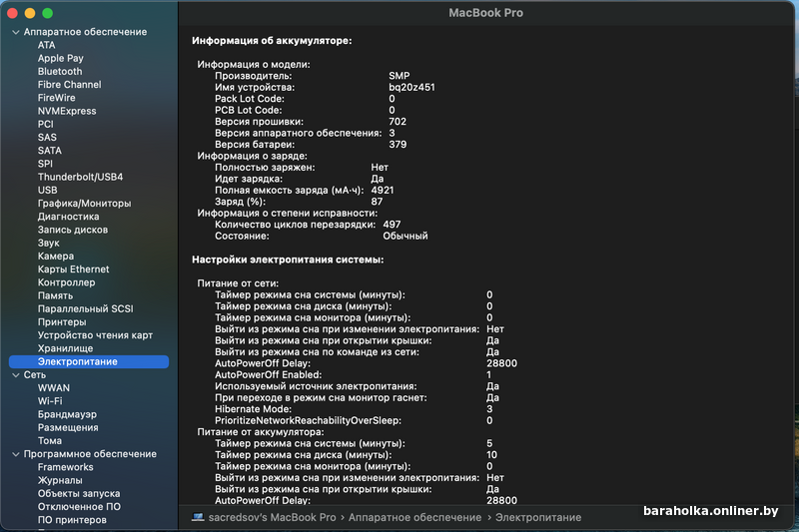Image resolution: width=799 pixels, height=532 pixels.
Task: Open Thunderbolt/USB4 details
Action: pos(80,177)
